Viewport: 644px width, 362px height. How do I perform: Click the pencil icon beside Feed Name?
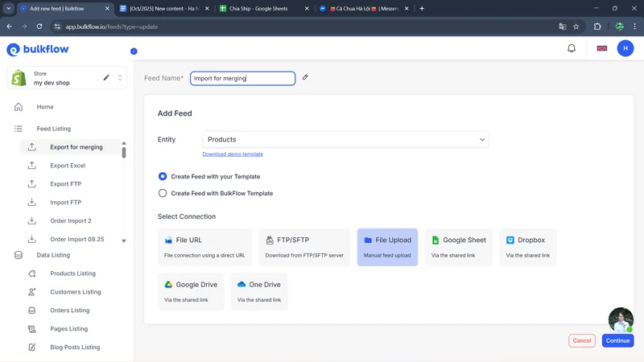click(305, 78)
